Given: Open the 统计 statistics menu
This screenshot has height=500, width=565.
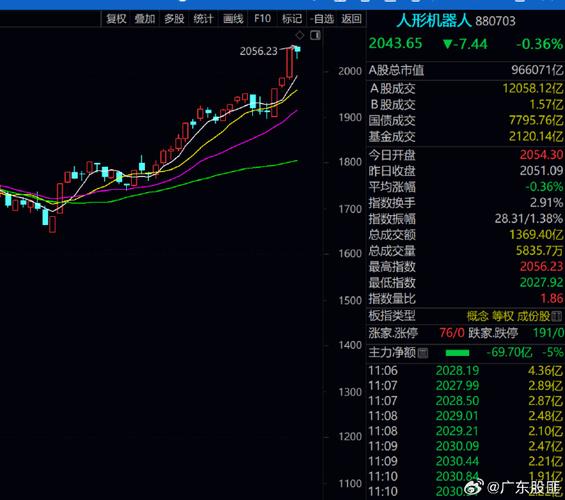Looking at the screenshot, I should tap(203, 19).
